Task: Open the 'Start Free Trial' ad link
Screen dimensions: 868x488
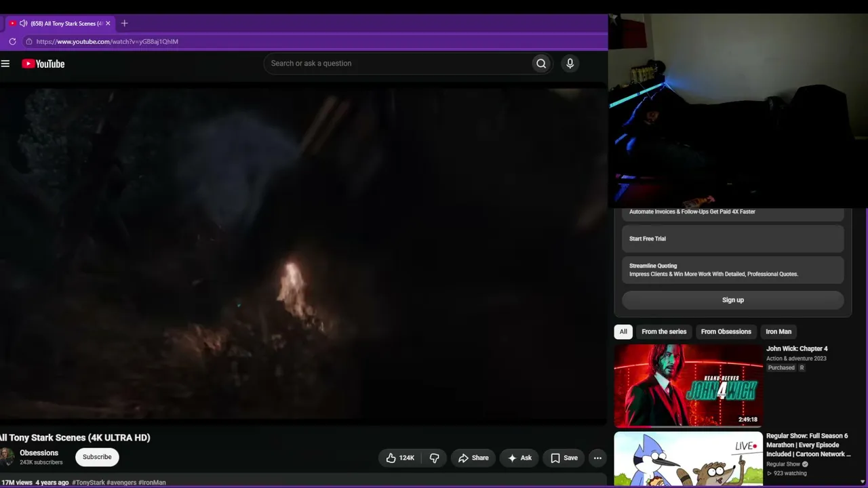Action: coord(733,239)
